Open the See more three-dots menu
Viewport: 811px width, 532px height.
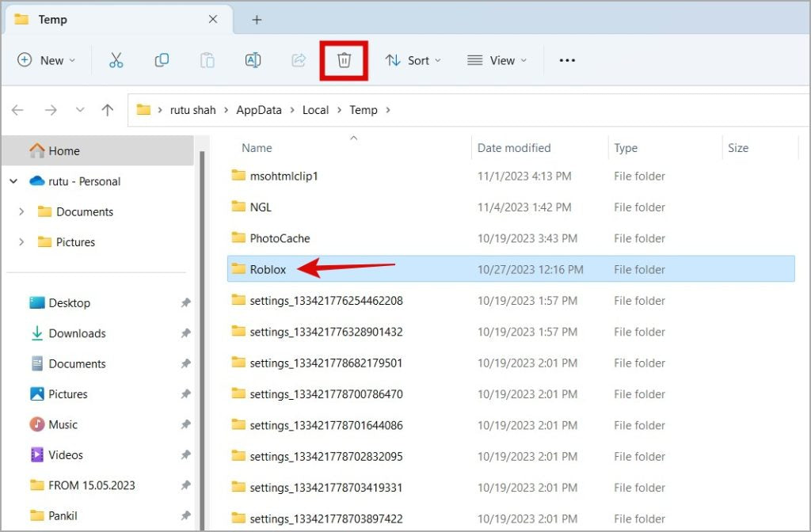[566, 60]
